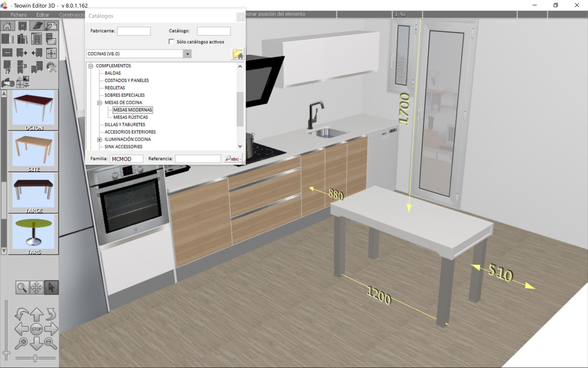The width and height of the screenshot is (588, 368).
Task: Open the Construcción menu
Action: click(x=72, y=14)
